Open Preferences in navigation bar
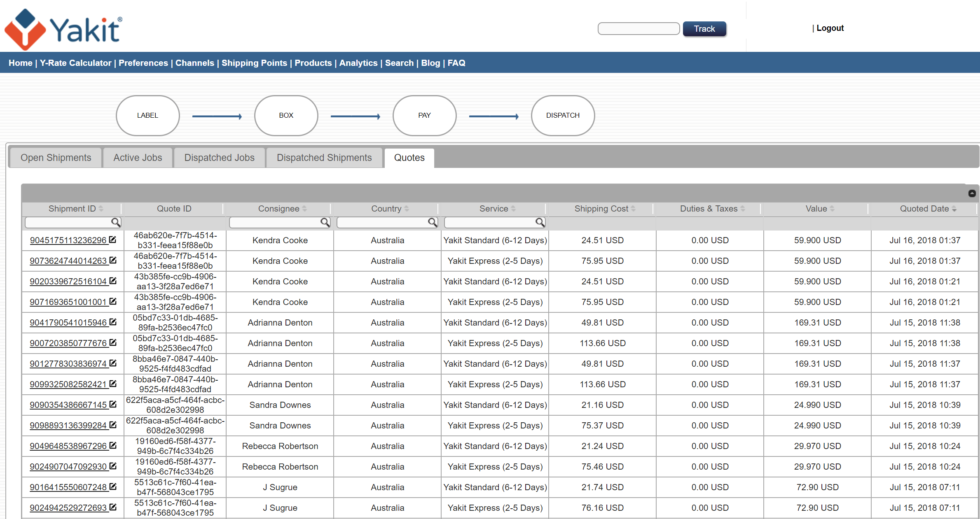Screen dimensions: 980x519 pos(143,63)
